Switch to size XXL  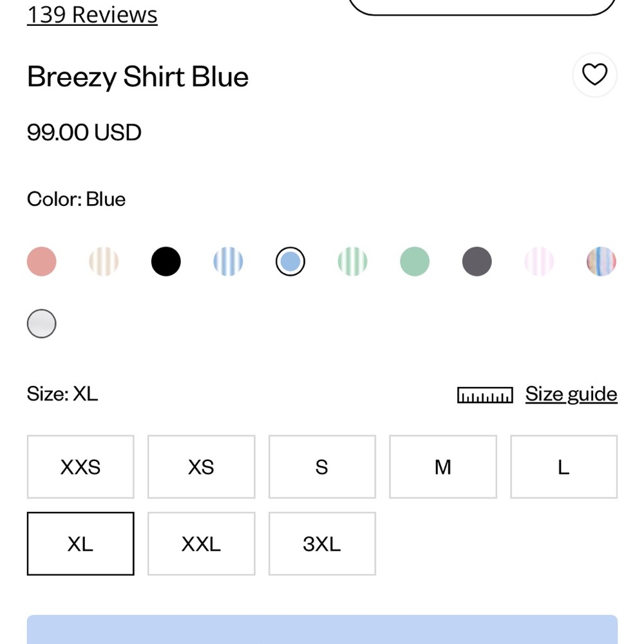pos(201,544)
